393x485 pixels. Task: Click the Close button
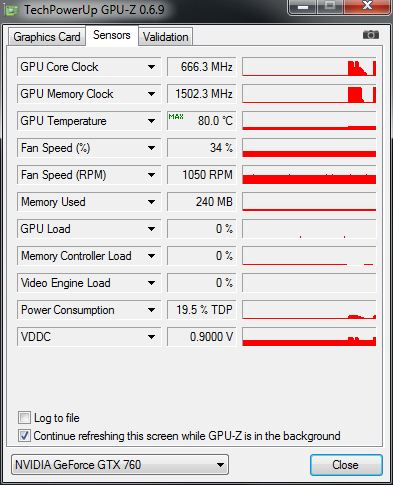coord(346,465)
